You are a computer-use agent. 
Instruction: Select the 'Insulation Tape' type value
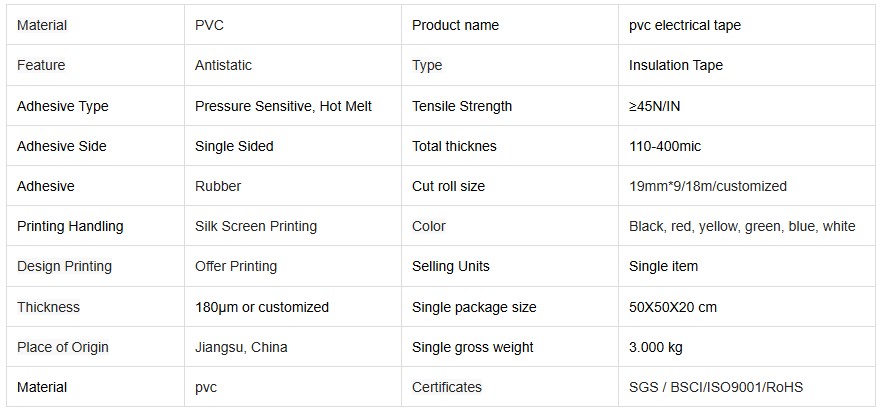(676, 65)
